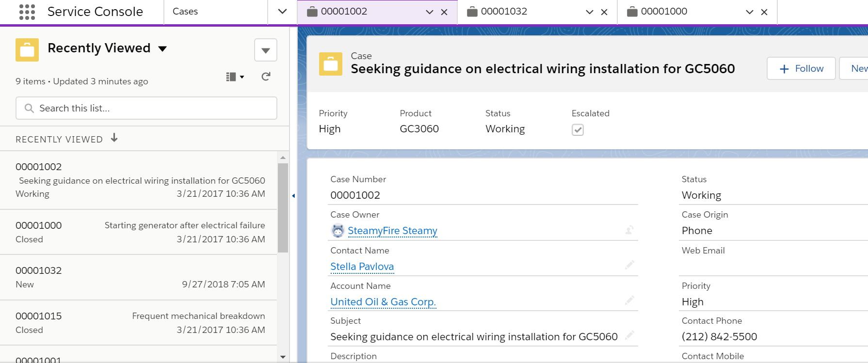Open case 00001032 in the list
The image size is (868, 363).
(x=139, y=277)
